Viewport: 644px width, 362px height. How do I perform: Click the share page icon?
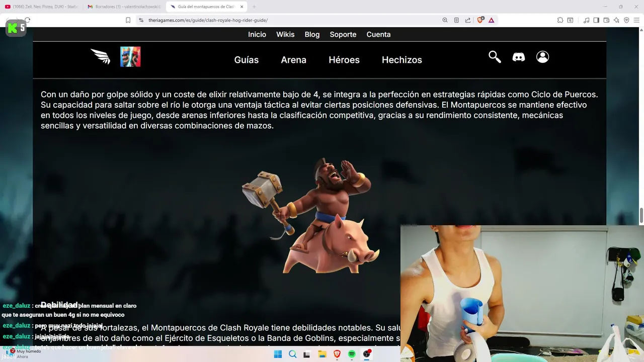[468, 20]
